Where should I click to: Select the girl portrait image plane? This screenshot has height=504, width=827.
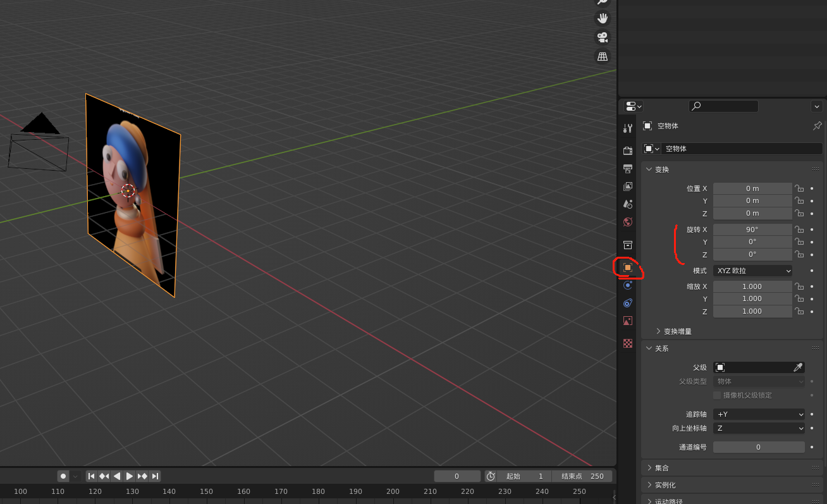133,196
